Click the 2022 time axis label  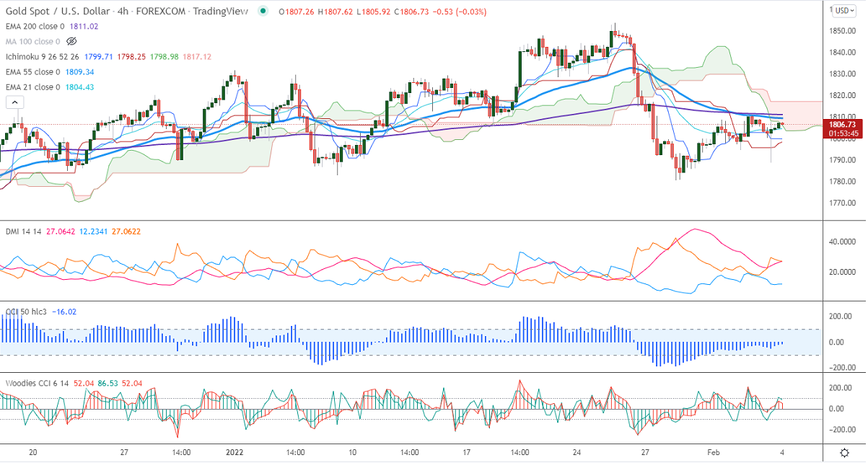[236, 452]
